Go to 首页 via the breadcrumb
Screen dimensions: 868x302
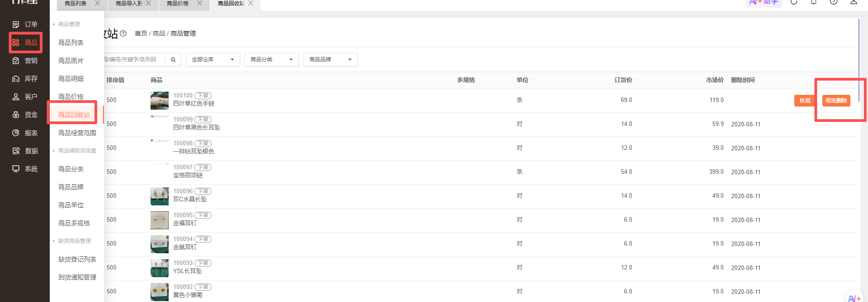click(x=141, y=33)
